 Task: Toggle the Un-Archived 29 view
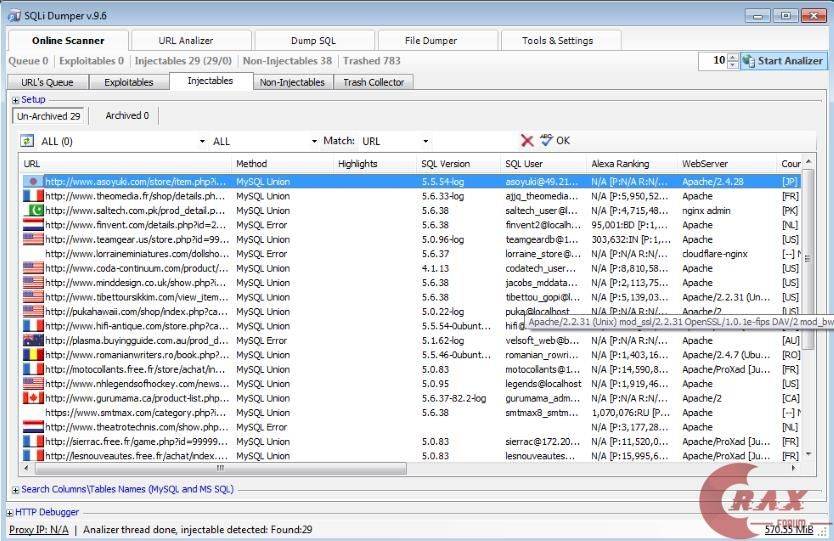[x=48, y=116]
